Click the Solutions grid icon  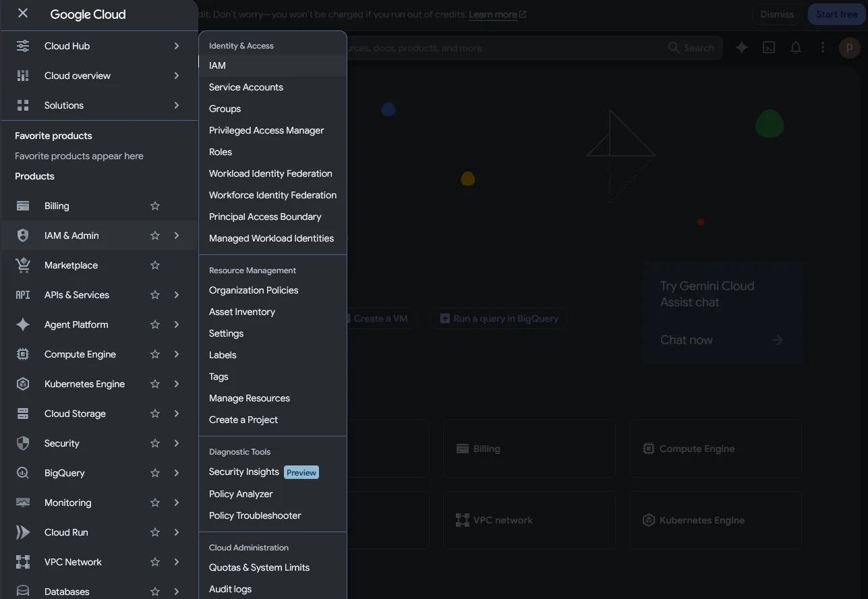tap(23, 105)
